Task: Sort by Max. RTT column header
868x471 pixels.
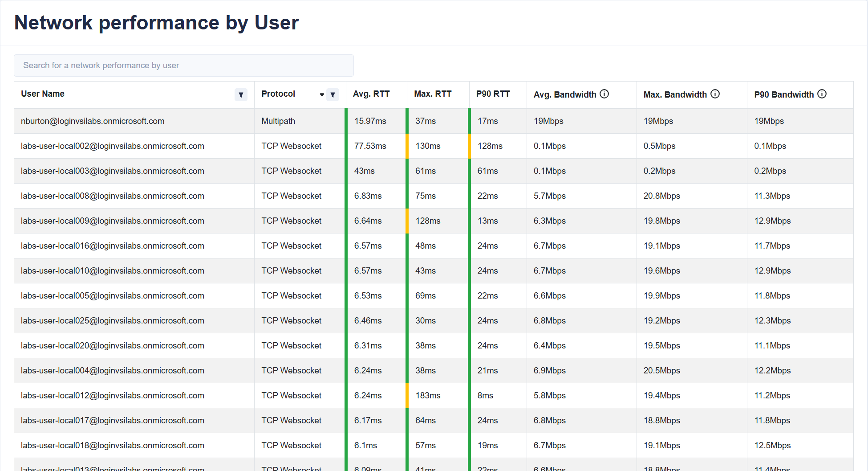Action: pos(433,94)
